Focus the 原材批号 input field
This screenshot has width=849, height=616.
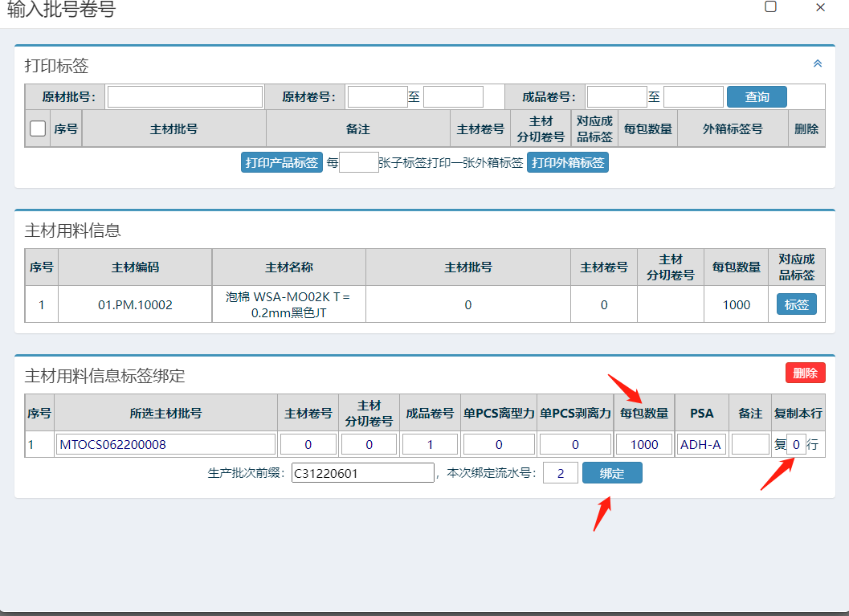pos(185,97)
